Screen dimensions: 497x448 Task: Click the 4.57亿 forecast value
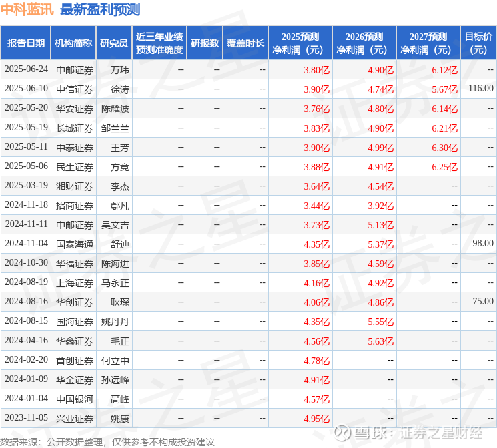click(317, 399)
